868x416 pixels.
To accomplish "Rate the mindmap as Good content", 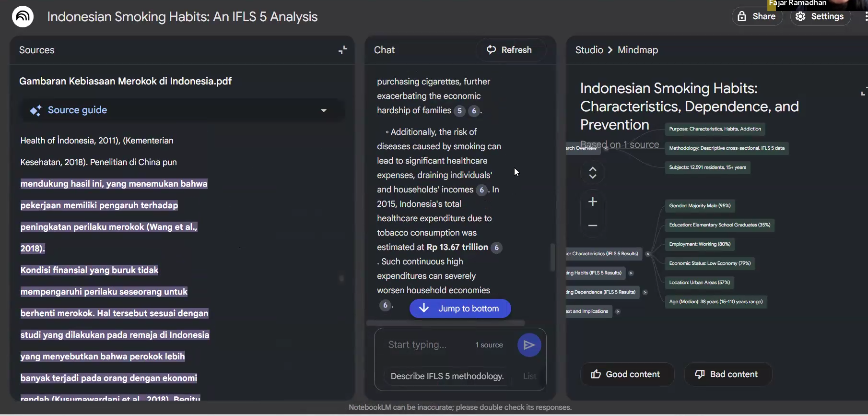I will coord(627,374).
